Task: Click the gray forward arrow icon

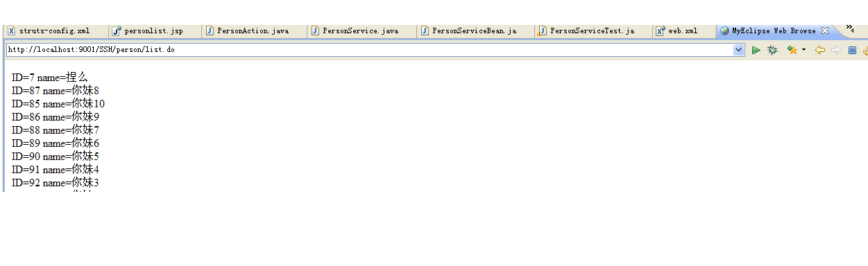Action: pyautogui.click(x=836, y=50)
